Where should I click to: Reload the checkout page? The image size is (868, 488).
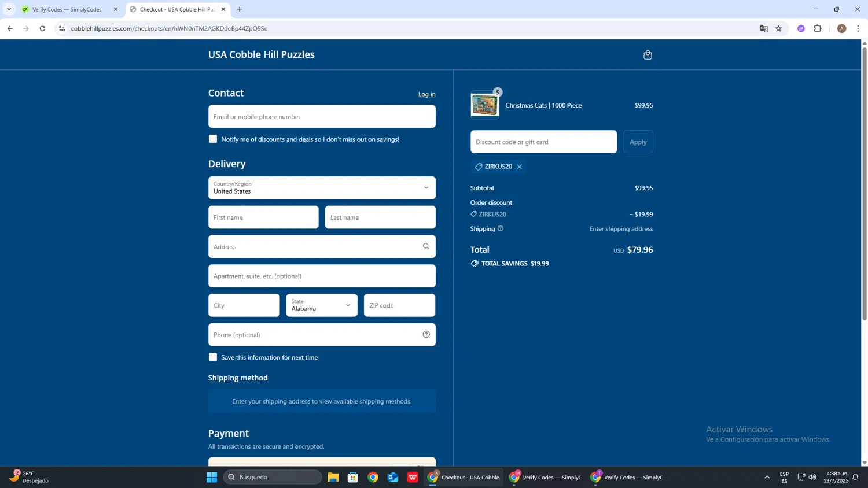tap(42, 28)
